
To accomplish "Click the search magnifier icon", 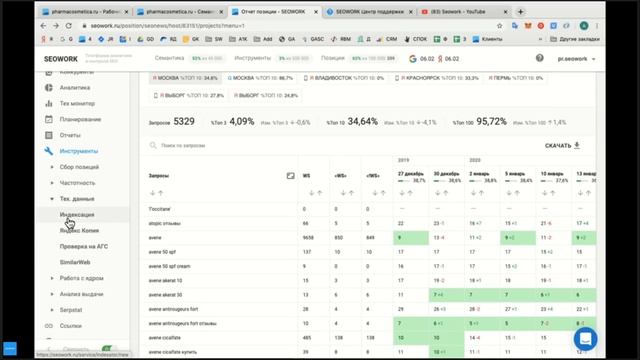I will click(x=153, y=145).
